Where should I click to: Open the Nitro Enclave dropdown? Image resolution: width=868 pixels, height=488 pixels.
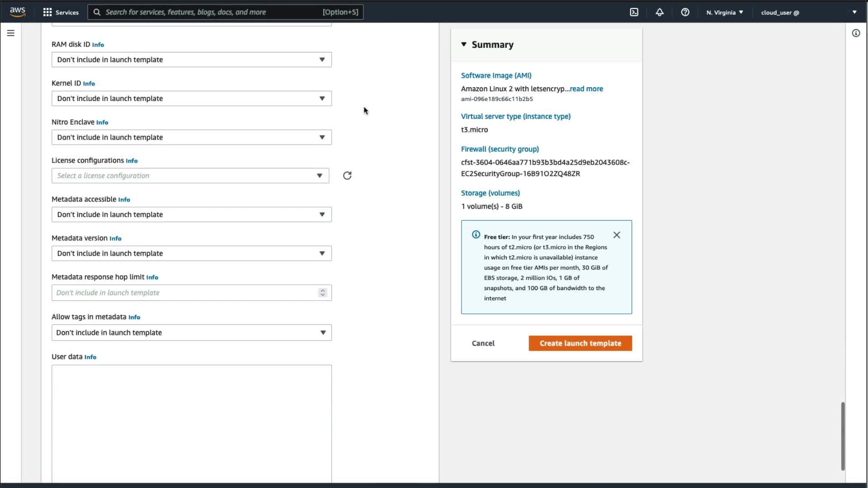pyautogui.click(x=191, y=137)
